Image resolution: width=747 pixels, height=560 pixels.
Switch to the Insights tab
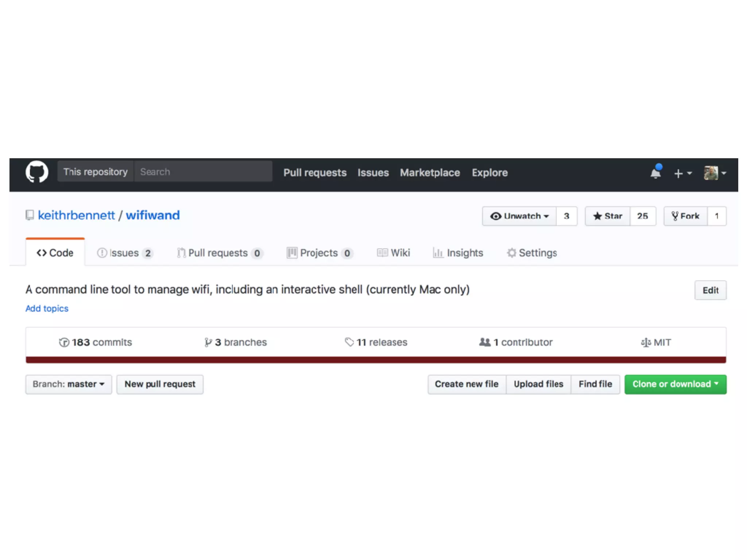click(x=458, y=253)
